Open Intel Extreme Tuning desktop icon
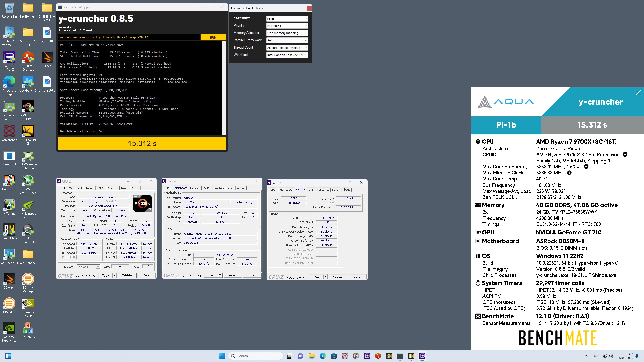644x362 pixels. pos(9,36)
